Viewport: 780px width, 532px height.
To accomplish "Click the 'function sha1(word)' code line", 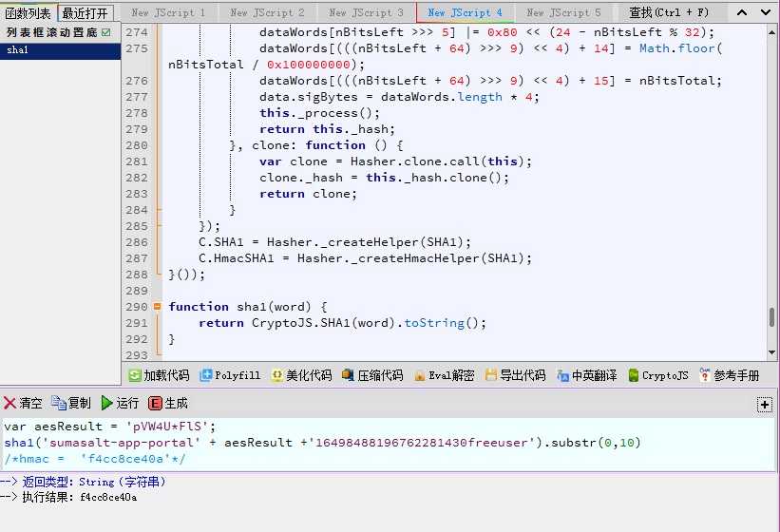I will tap(248, 307).
